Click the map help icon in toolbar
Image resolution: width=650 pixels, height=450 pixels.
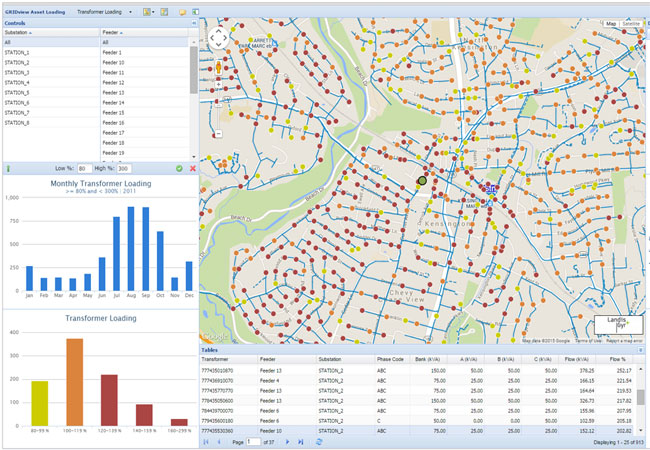(164, 12)
